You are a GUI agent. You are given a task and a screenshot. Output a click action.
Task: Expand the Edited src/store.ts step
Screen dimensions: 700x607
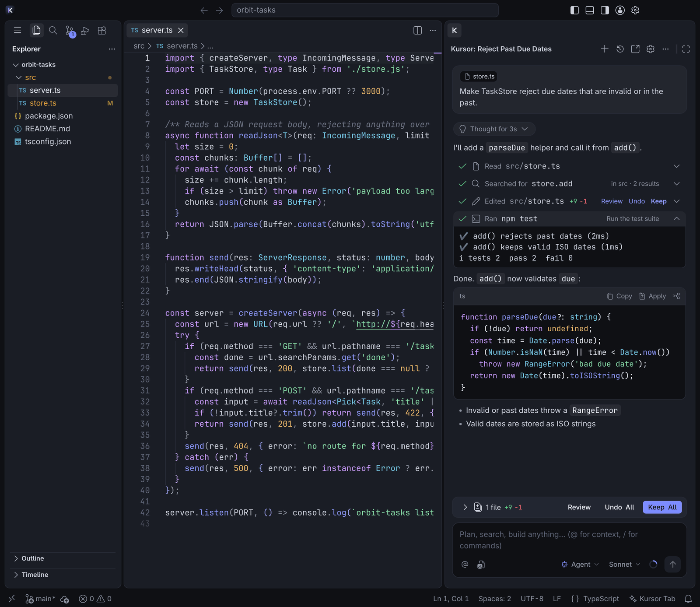(676, 201)
